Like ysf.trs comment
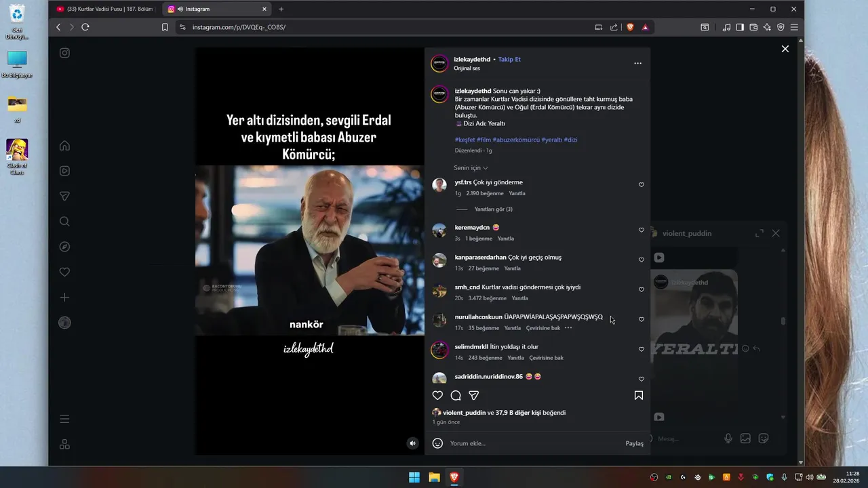868x488 pixels. [x=642, y=185]
